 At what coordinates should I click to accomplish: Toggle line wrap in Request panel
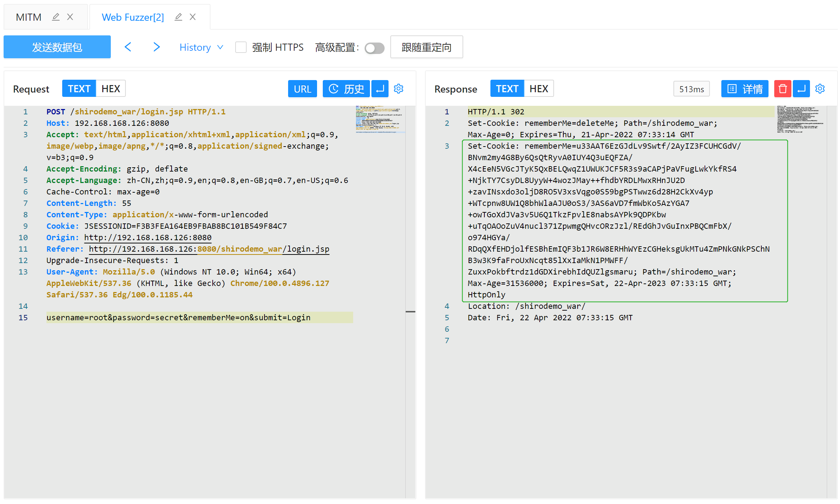tap(380, 89)
